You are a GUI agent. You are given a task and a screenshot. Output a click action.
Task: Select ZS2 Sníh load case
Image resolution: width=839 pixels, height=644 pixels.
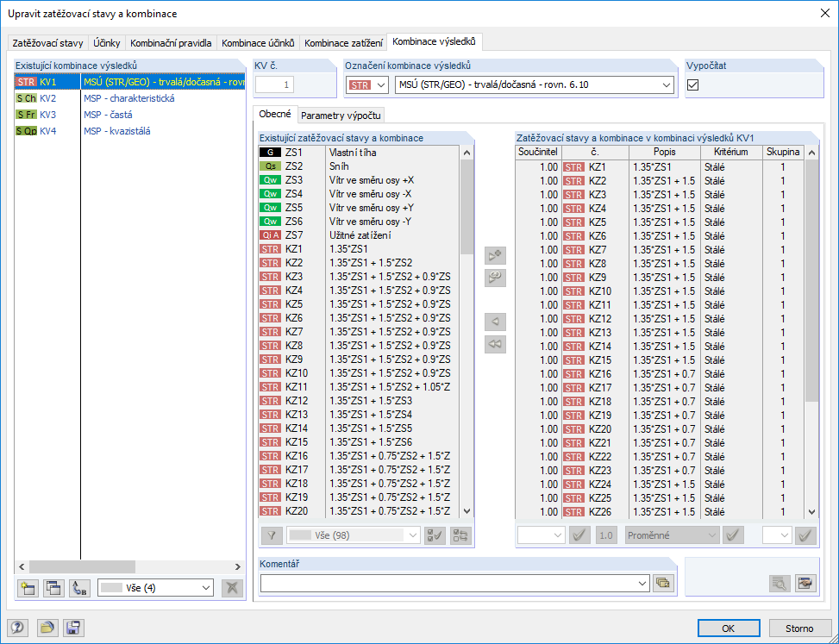(x=359, y=166)
